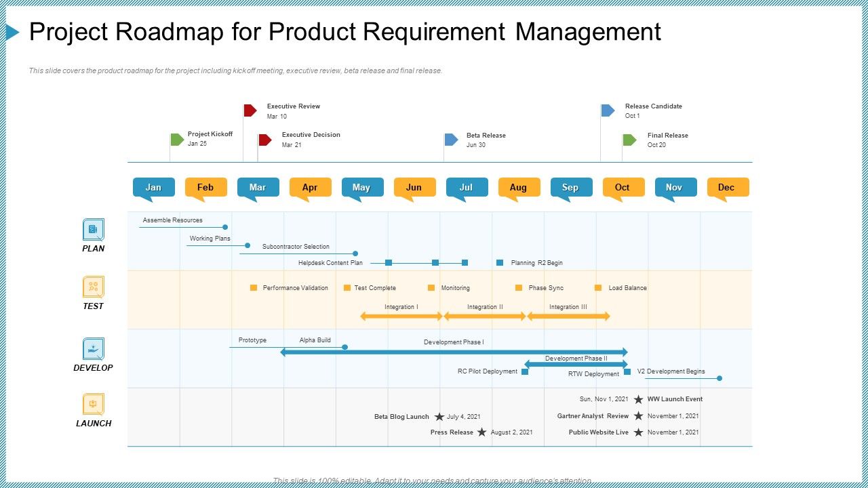Select the Feb month bubble

(x=205, y=189)
